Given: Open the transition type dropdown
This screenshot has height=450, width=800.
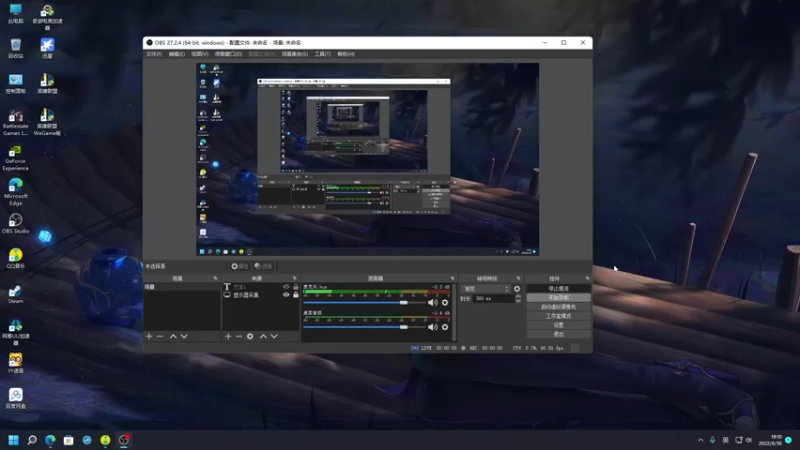Looking at the screenshot, I should (485, 289).
